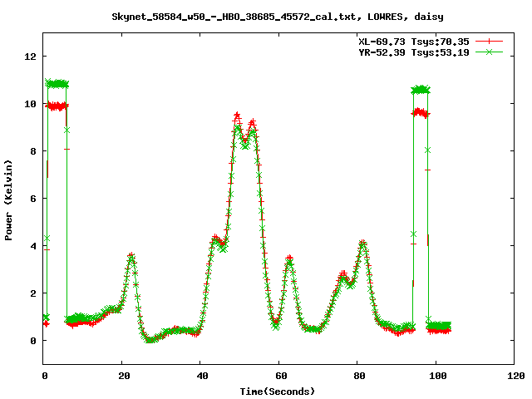Click the y-axis tick label 8
This screenshot has height=399, width=532.
(x=33, y=151)
